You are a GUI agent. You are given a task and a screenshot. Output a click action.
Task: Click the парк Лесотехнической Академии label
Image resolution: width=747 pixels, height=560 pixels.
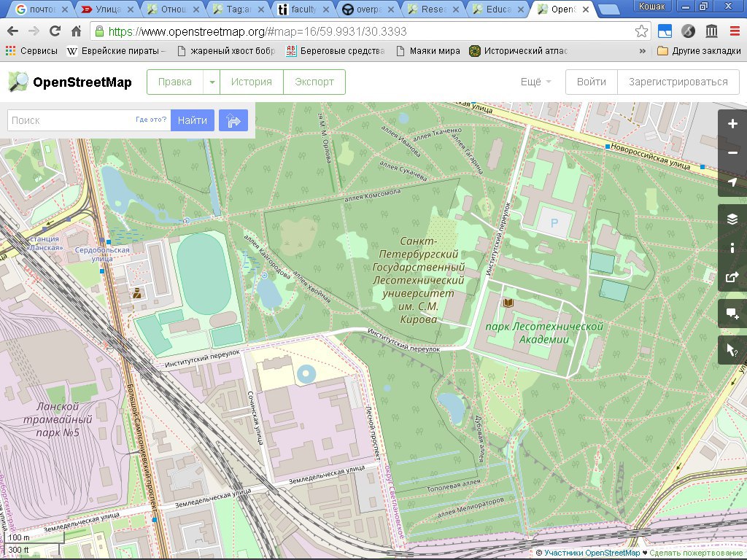tap(544, 332)
